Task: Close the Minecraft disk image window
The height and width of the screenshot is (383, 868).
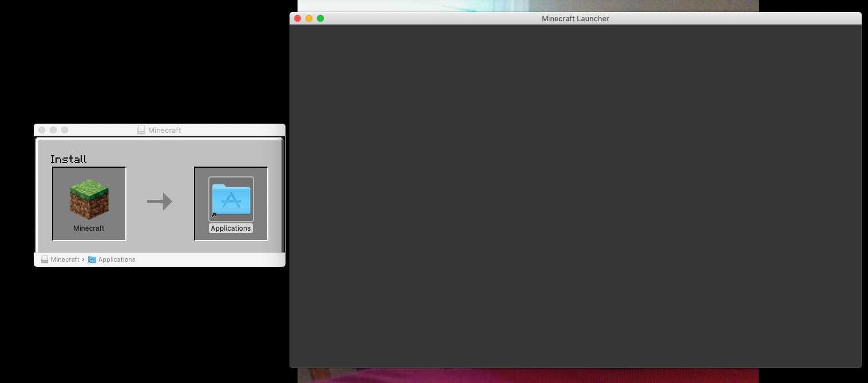Action: pyautogui.click(x=42, y=130)
